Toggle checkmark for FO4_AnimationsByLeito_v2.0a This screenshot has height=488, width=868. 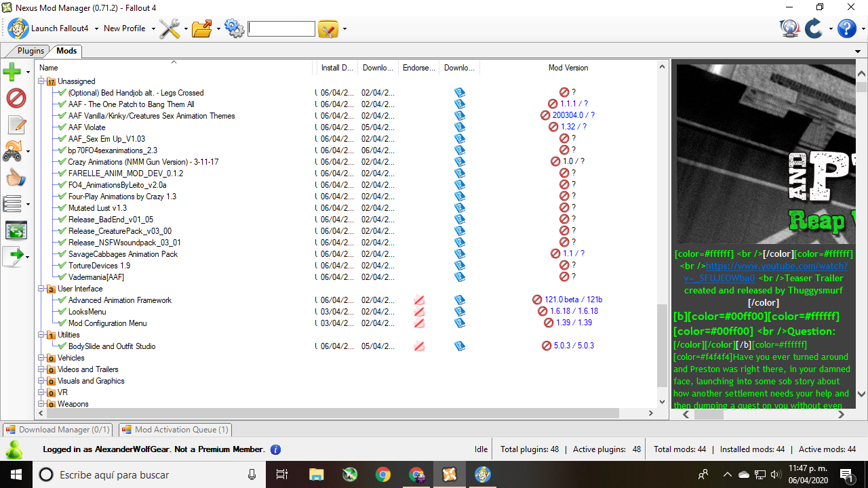coord(62,185)
